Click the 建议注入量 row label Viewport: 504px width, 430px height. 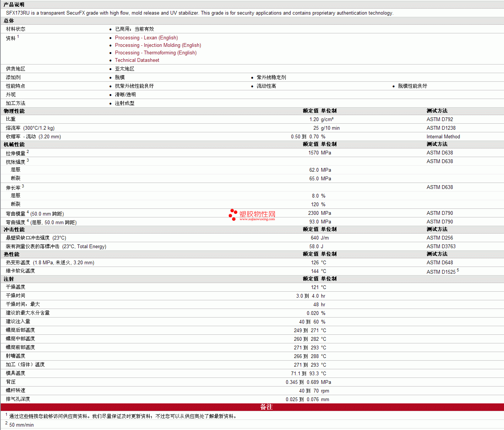pos(18,322)
